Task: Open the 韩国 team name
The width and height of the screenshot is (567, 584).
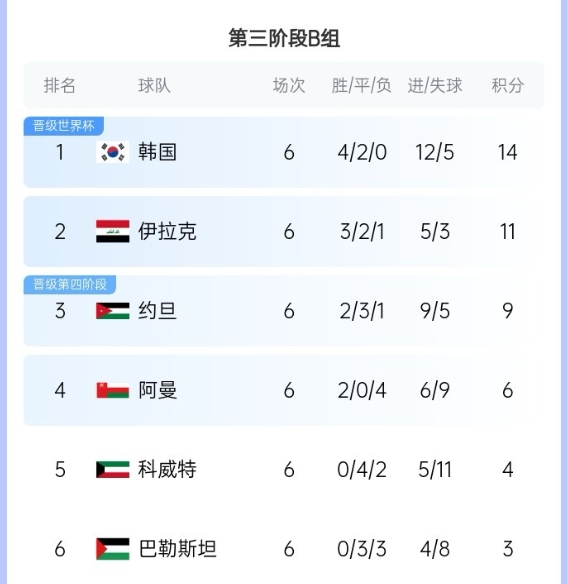Action: (x=157, y=152)
